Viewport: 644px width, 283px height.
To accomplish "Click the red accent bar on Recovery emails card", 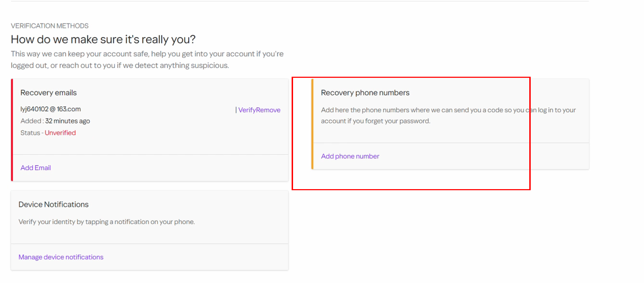I will [12, 130].
